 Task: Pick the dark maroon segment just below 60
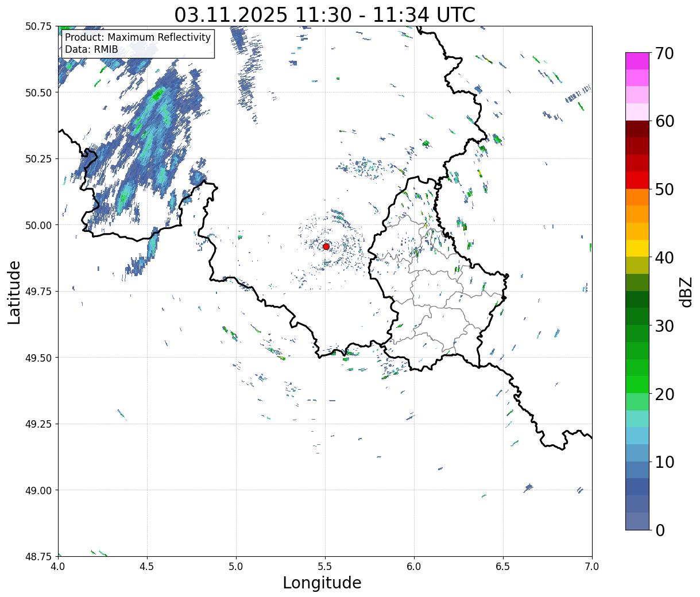637,129
